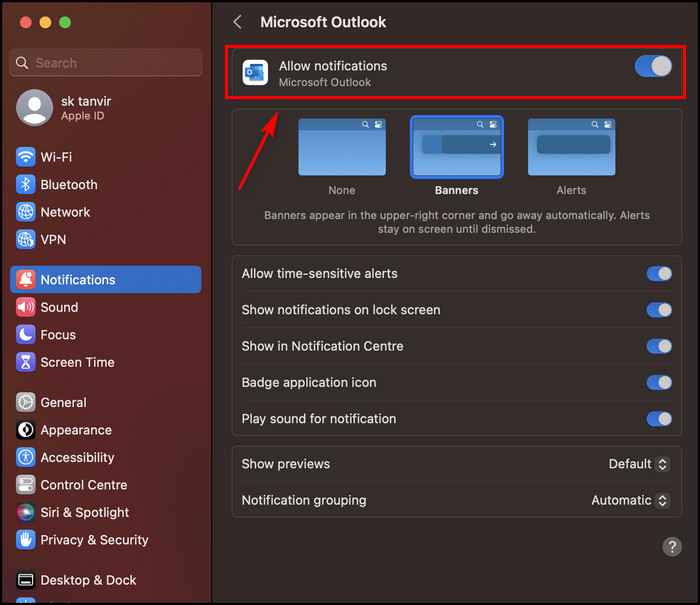Viewport: 700px width, 605px height.
Task: Disable the Allow notifications toggle
Action: [653, 66]
